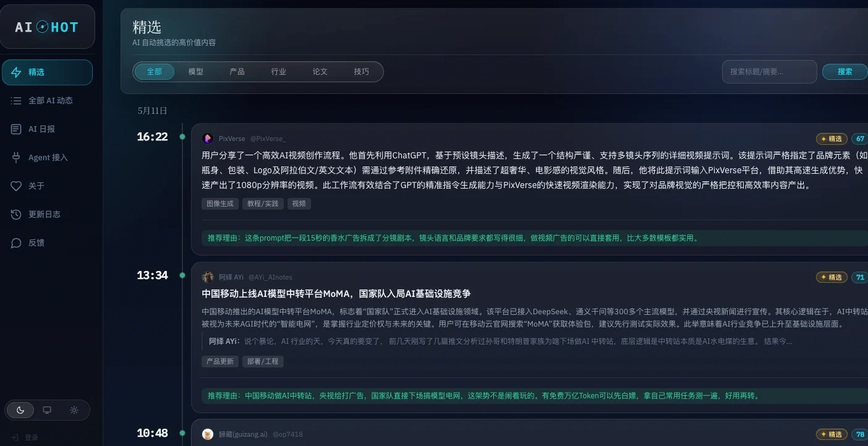Screen dimensions: 868x446
Task: Click the 阿绎 AYi profile avatar
Action: (x=208, y=277)
